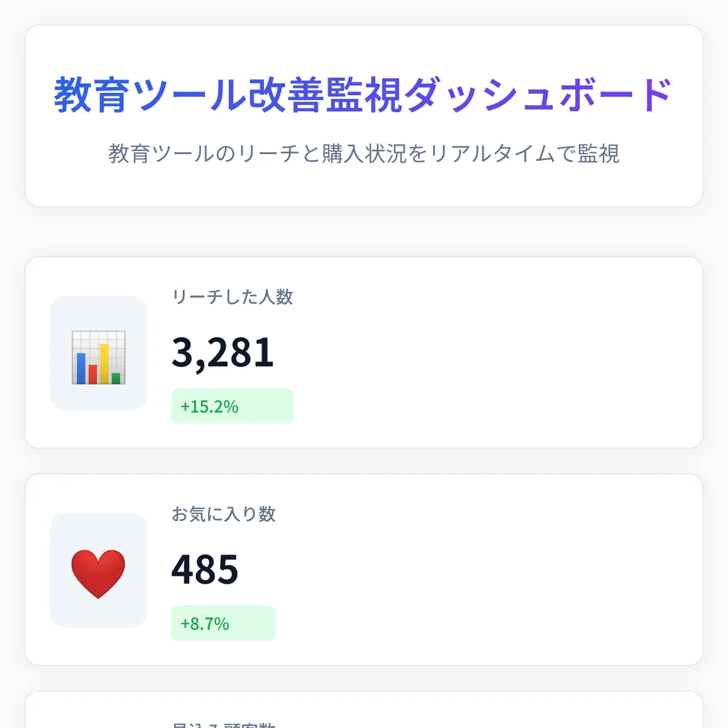The height and width of the screenshot is (728, 728).
Task: Click the 3,281 reach count number
Action: point(223,353)
